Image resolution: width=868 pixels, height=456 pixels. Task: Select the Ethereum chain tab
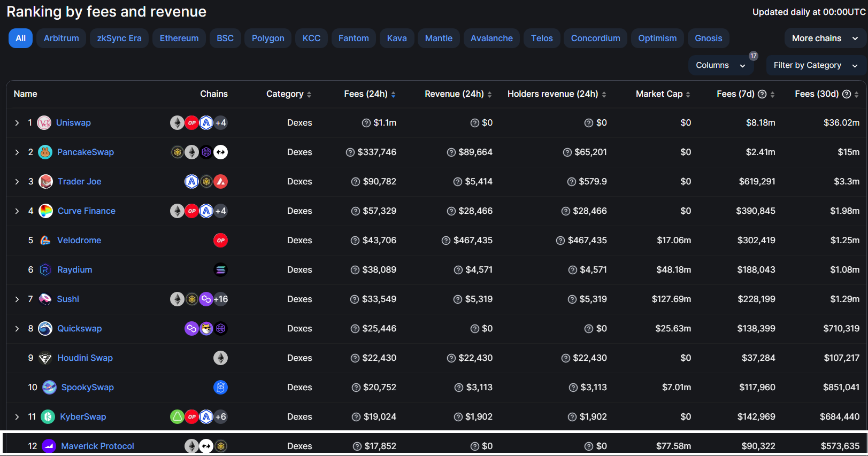click(x=179, y=38)
